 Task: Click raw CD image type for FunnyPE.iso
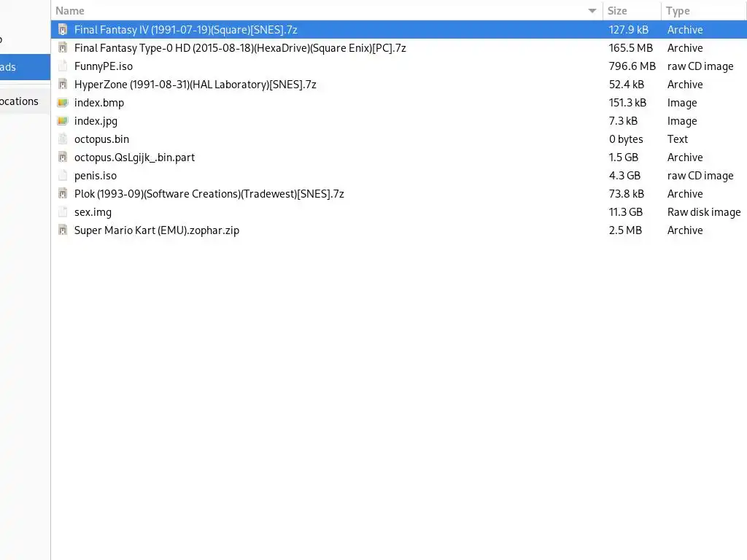click(x=700, y=66)
